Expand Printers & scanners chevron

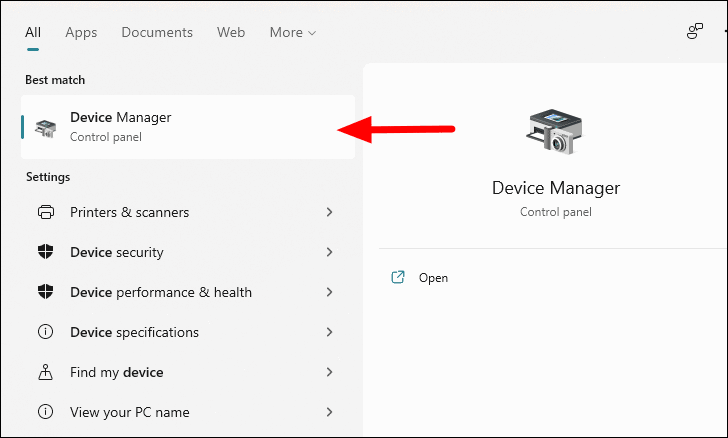coord(329,212)
